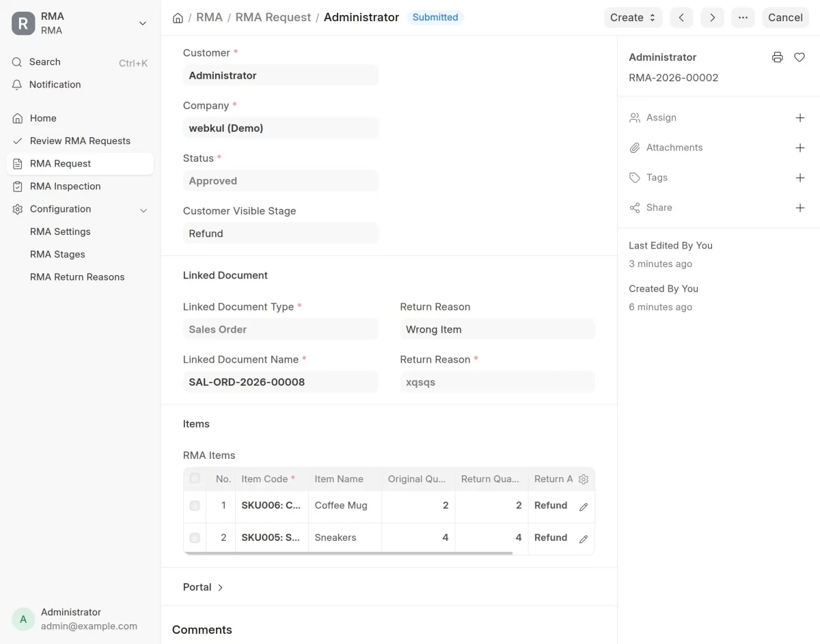Open RMA Stages
Viewport: 820px width, 644px height.
pyautogui.click(x=57, y=254)
